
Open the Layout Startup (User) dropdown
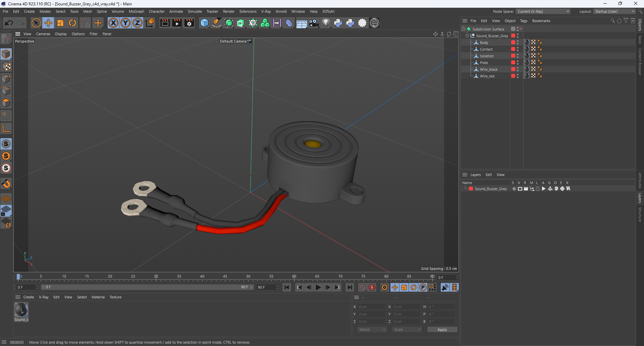tap(614, 11)
